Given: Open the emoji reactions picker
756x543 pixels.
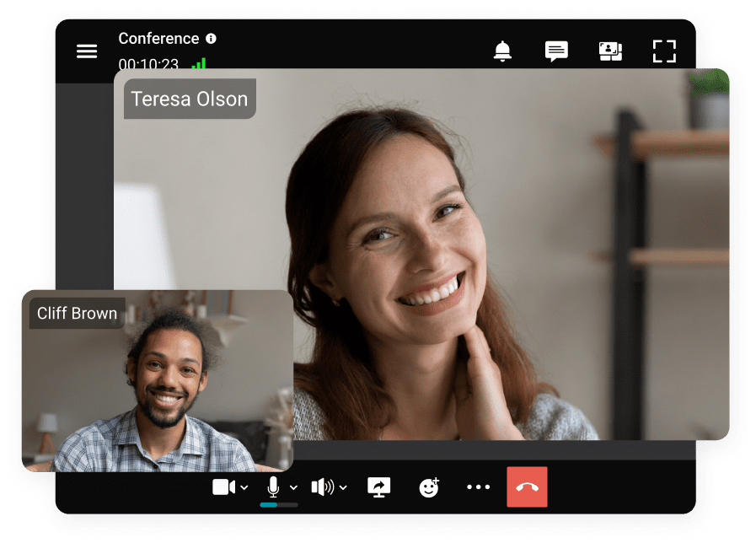Looking at the screenshot, I should [428, 487].
